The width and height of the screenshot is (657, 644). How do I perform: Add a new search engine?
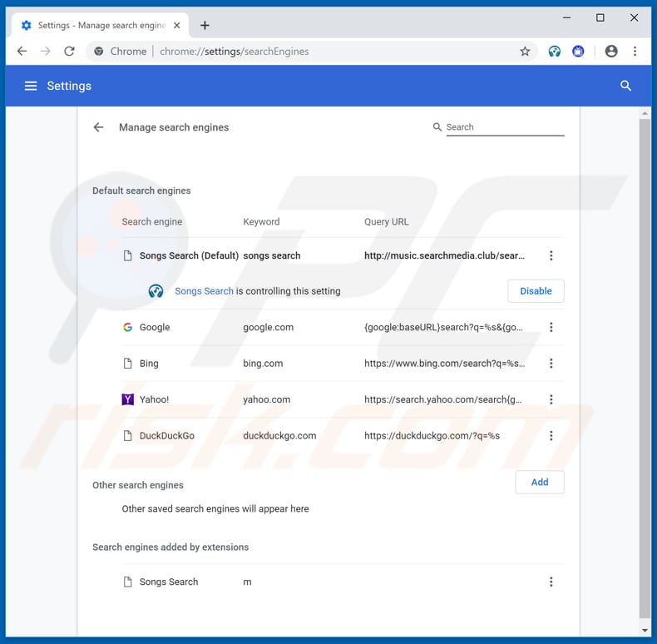coord(539,482)
